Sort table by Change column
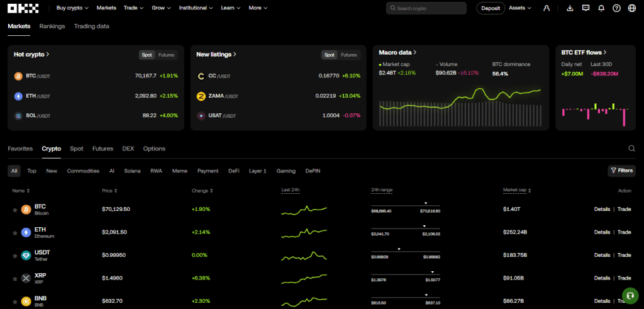Image resolution: width=644 pixels, height=309 pixels. tap(203, 191)
